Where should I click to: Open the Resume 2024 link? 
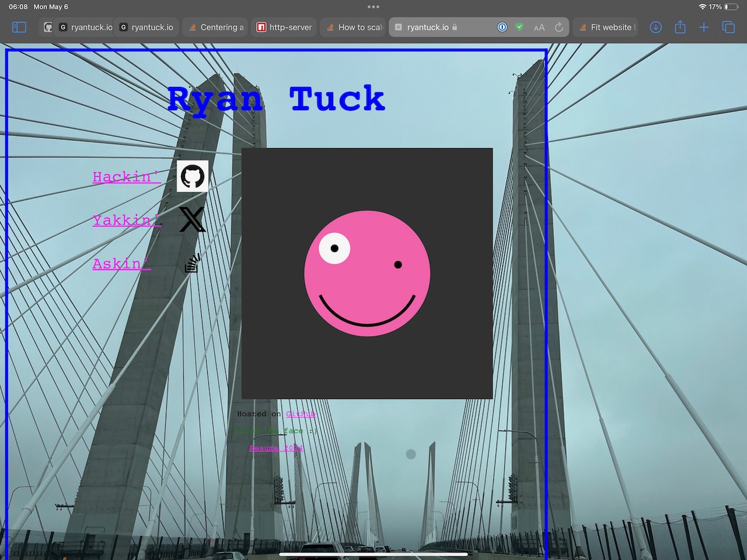[276, 448]
